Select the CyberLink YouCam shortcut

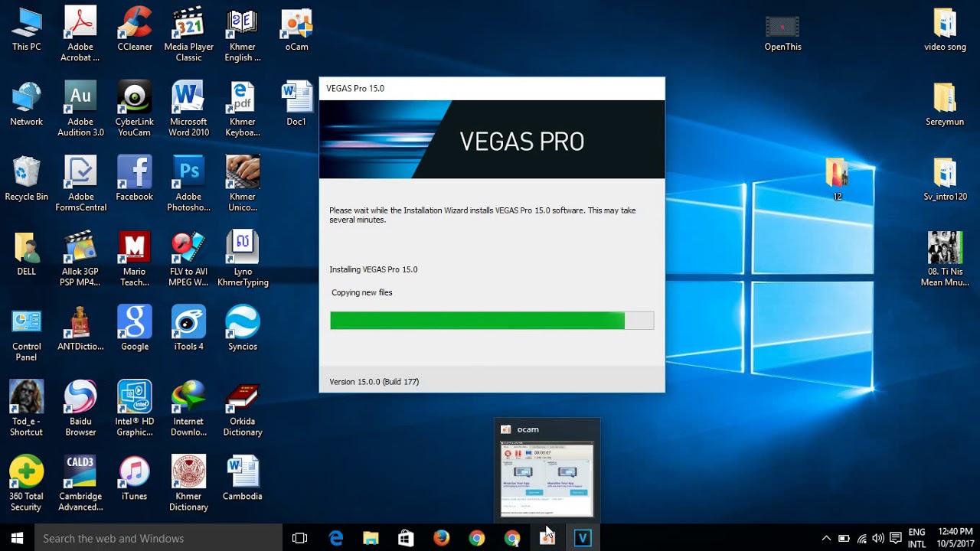pyautogui.click(x=135, y=109)
